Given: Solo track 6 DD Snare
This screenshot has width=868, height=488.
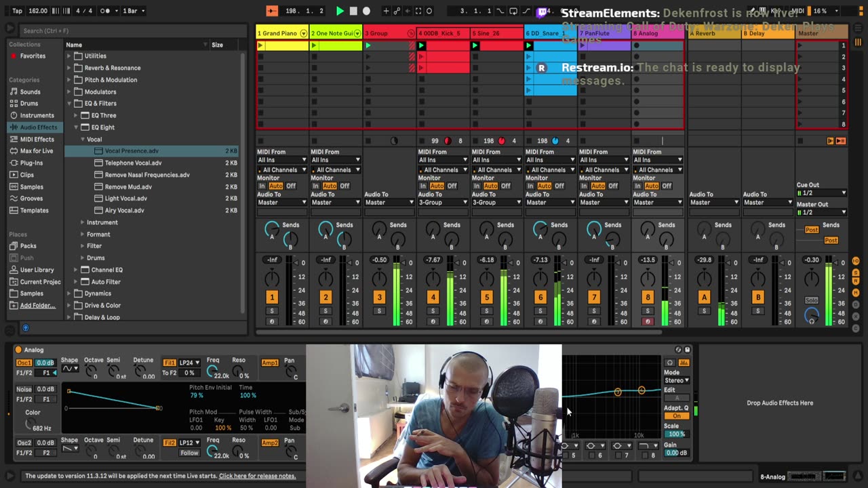Looking at the screenshot, I should coord(540,311).
